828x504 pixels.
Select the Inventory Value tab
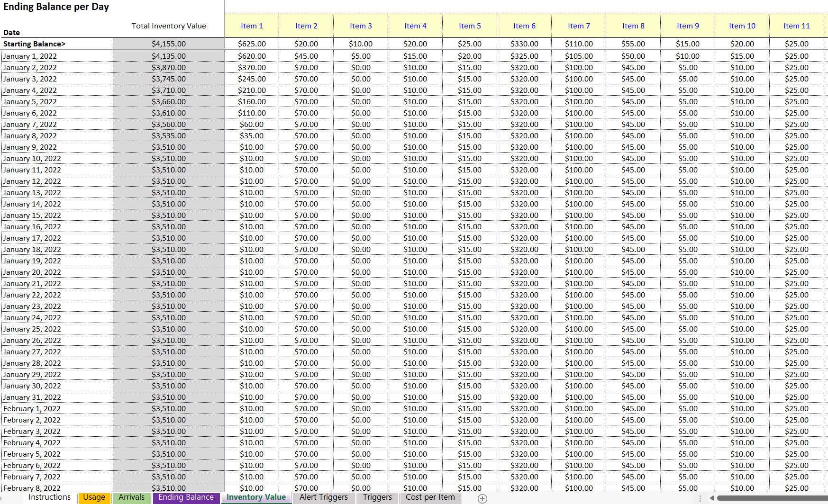tap(256, 497)
